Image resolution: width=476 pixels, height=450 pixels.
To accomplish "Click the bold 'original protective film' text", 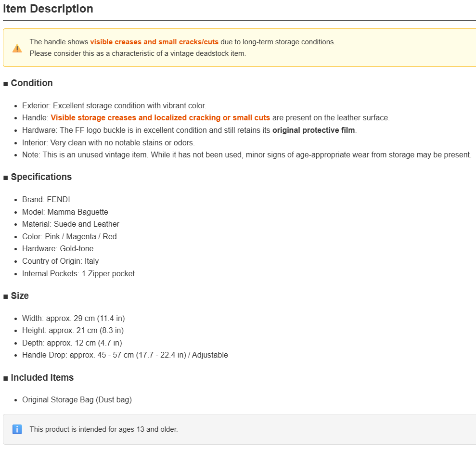I will coord(314,130).
